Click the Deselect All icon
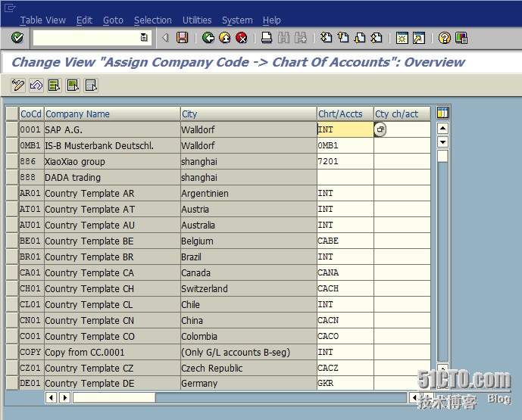This screenshot has width=522, height=420. pos(91,86)
